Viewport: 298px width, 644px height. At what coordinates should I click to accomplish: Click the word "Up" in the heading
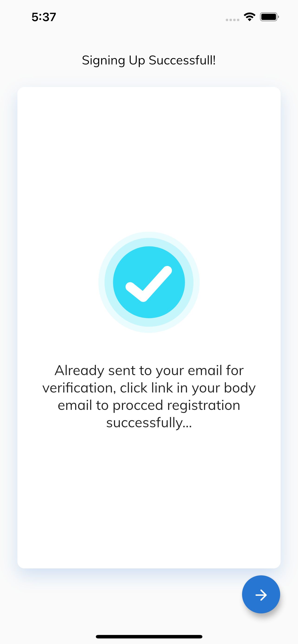tap(137, 61)
